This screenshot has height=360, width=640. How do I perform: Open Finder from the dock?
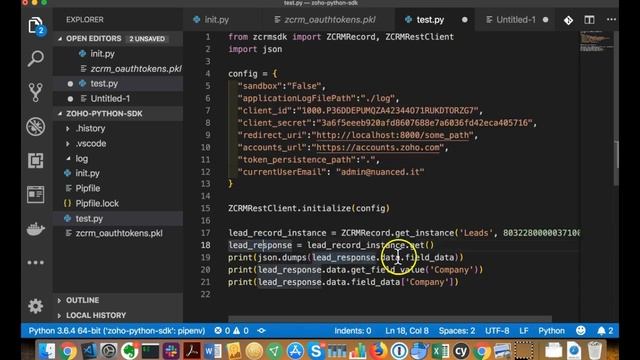click(x=47, y=351)
